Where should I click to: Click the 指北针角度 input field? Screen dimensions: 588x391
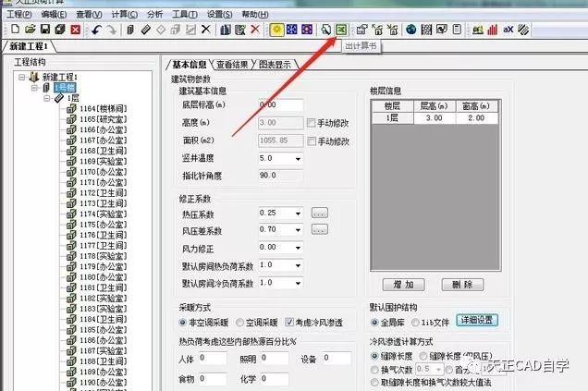[x=280, y=176]
